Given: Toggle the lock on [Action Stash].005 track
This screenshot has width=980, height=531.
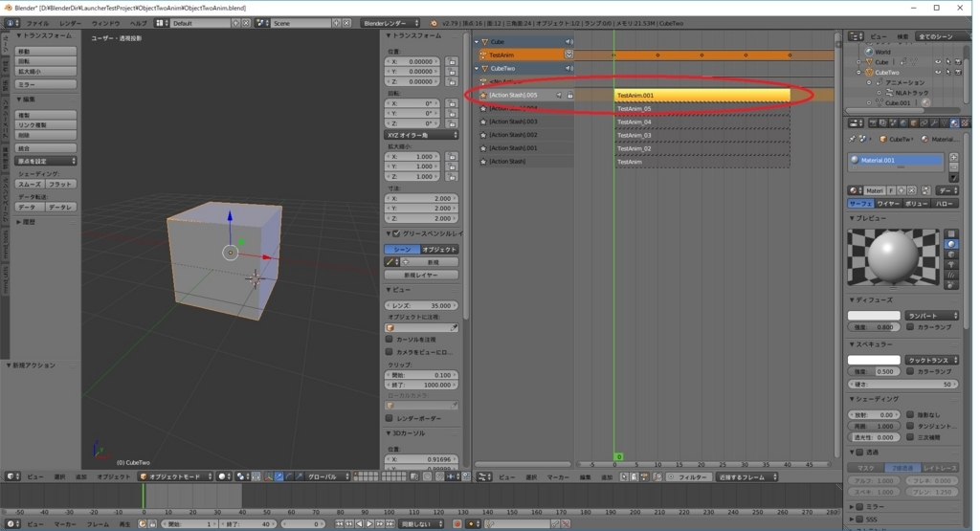Looking at the screenshot, I should (570, 96).
